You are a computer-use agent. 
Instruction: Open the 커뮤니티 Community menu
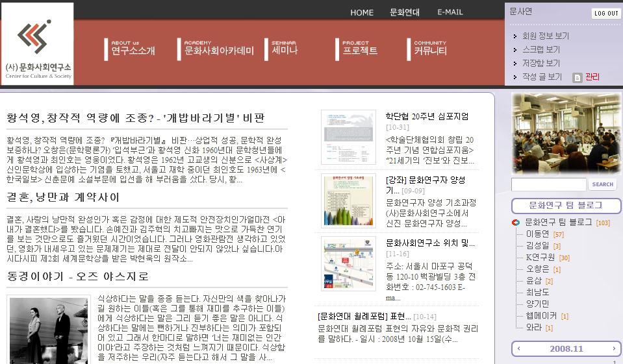427,49
